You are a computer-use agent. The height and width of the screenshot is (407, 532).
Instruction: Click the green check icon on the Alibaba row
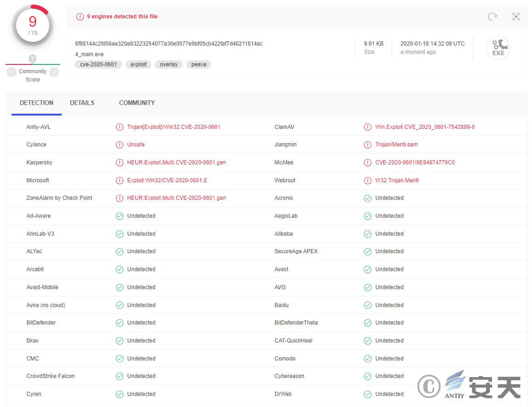click(367, 234)
